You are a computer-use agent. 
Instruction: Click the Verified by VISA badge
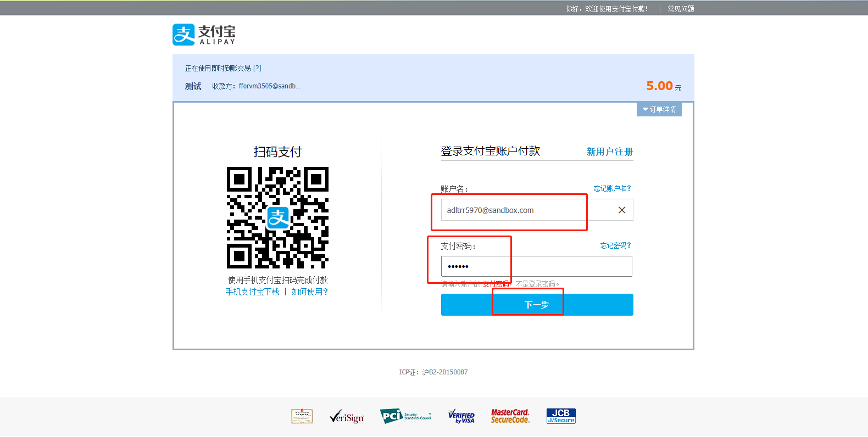[x=461, y=416]
